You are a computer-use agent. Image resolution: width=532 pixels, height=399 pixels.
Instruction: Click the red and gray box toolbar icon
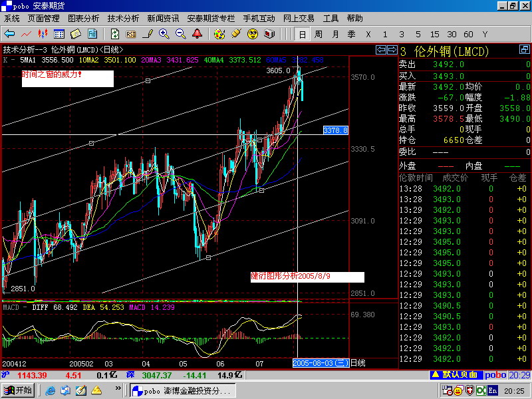click(269, 34)
